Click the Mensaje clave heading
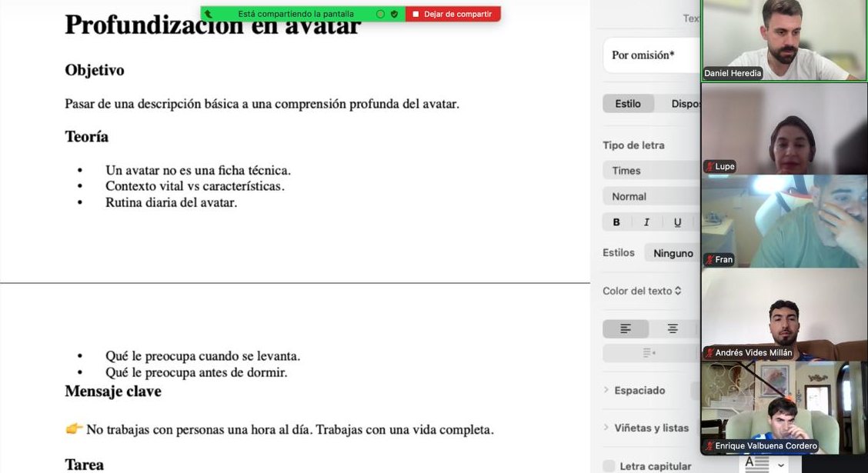Screen dimensions: 868x473 [113, 391]
